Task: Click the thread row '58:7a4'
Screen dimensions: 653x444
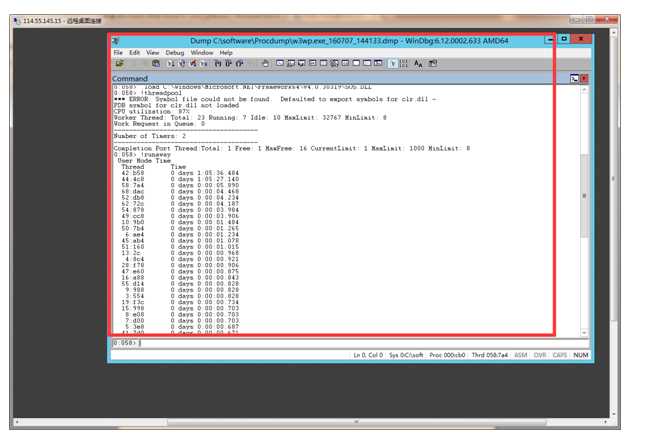Action: click(180, 185)
